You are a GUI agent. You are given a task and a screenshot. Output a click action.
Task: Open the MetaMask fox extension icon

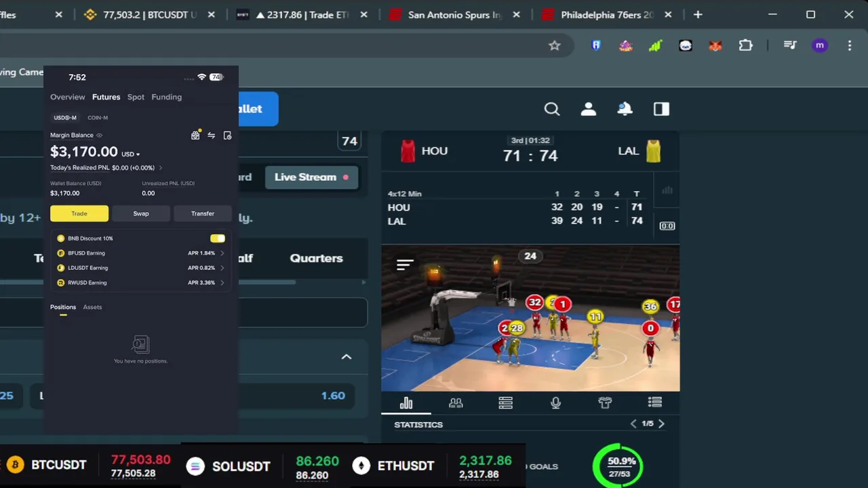click(x=715, y=45)
